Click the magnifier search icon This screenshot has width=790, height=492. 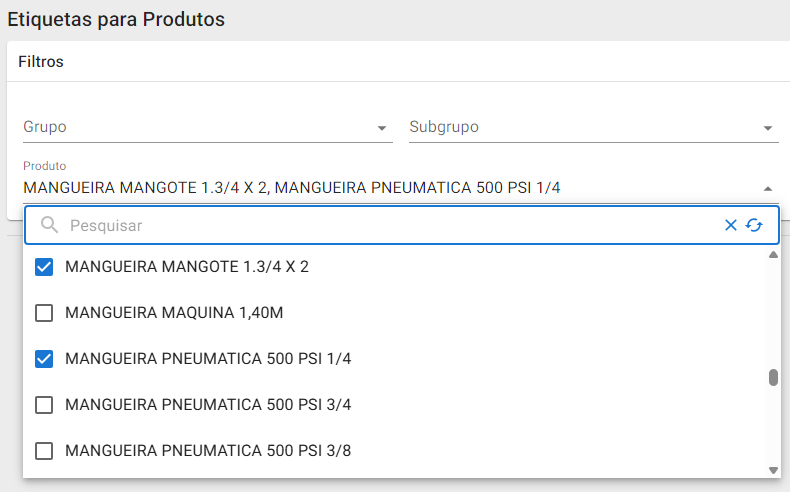tap(49, 226)
